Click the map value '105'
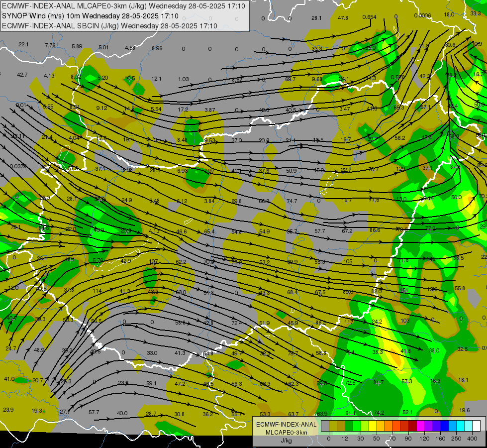 pyautogui.click(x=348, y=261)
